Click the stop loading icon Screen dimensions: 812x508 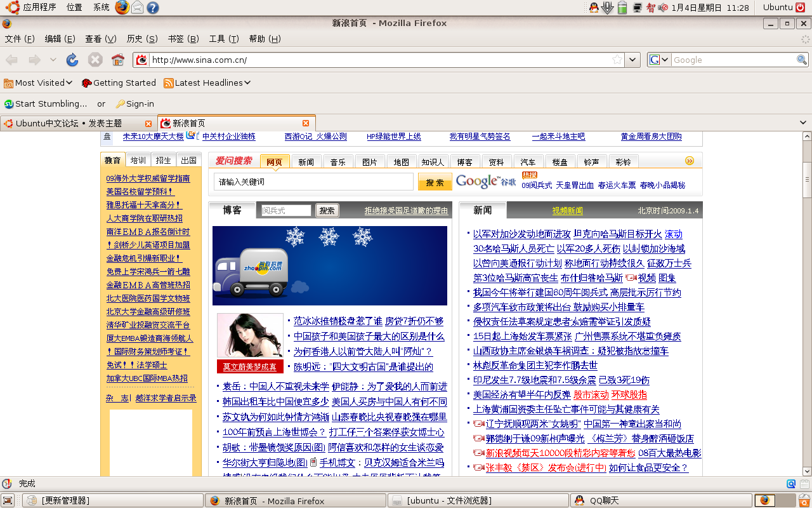[95, 60]
